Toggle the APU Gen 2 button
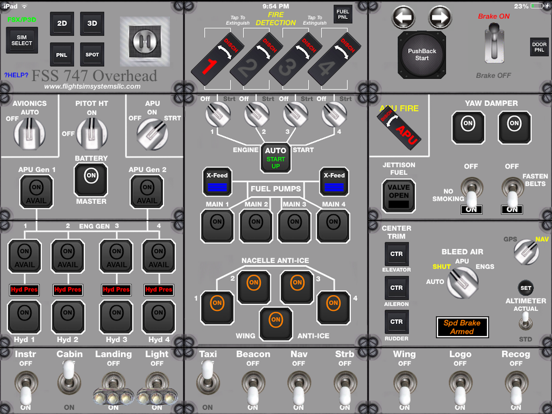Screen dimensions: 552x414 (x=147, y=192)
